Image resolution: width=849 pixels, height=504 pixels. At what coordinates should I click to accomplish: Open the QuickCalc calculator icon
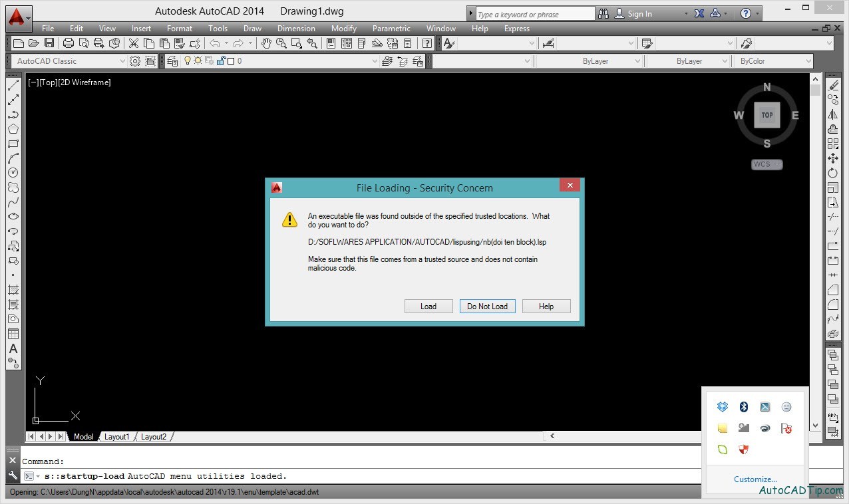pos(407,43)
